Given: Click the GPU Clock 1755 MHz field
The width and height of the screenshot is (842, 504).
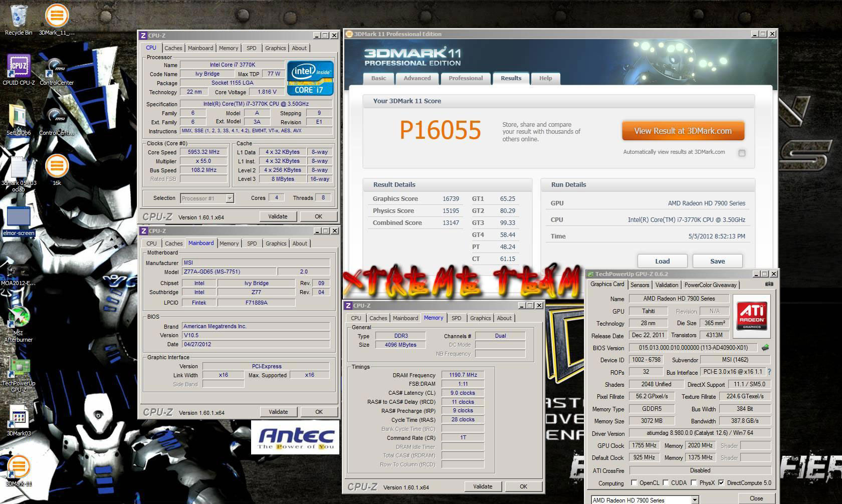Looking at the screenshot, I should click(x=644, y=445).
